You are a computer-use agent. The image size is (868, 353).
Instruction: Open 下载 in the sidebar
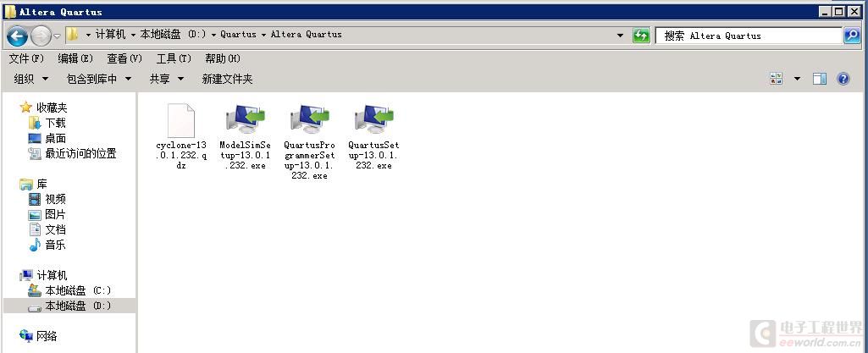click(x=55, y=123)
